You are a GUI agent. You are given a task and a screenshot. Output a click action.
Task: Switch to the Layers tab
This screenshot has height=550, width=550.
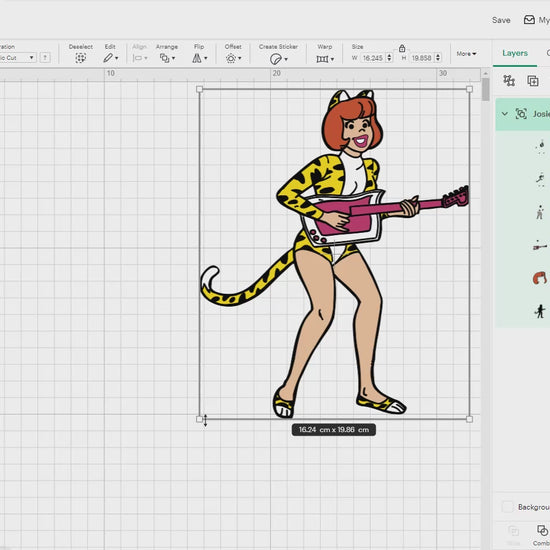pyautogui.click(x=515, y=53)
